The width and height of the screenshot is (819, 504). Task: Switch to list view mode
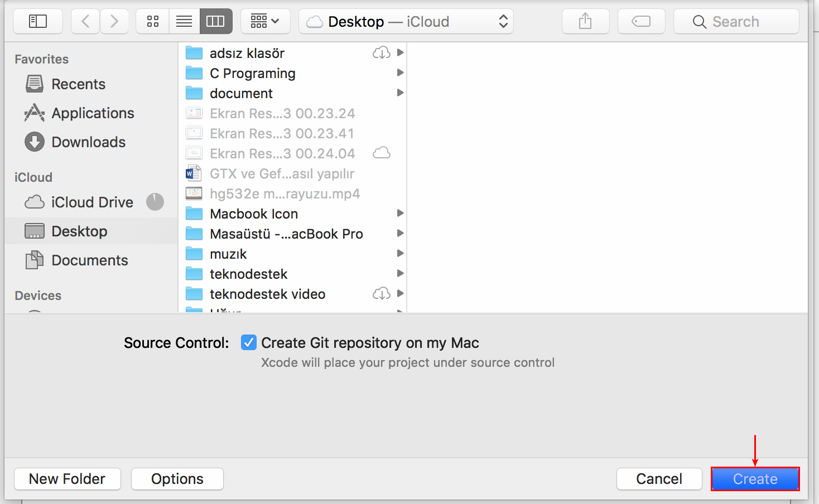(184, 21)
